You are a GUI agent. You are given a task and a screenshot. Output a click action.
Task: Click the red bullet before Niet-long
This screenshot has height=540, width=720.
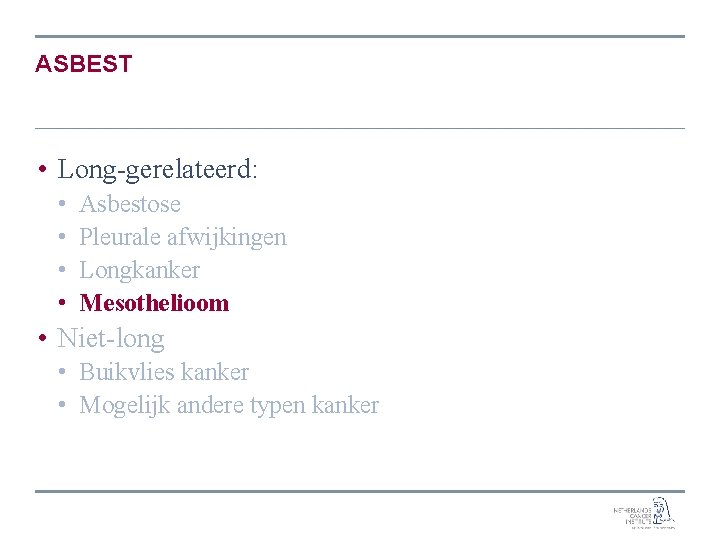tap(42, 338)
